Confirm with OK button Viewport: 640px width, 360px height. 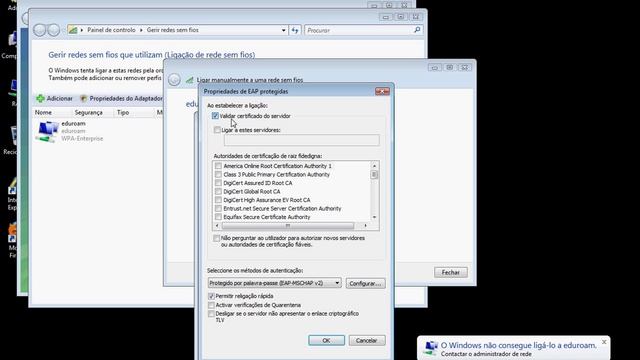pos(326,340)
